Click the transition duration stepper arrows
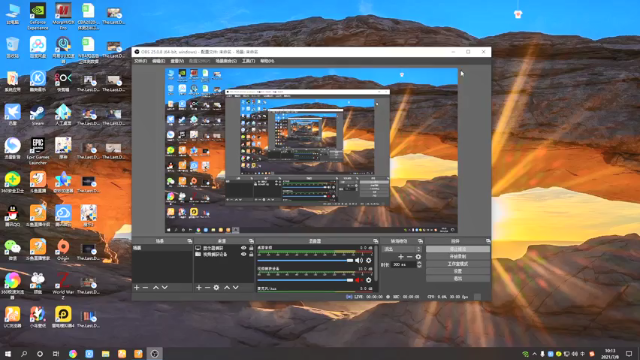Screen dimensions: 640x360 click(419, 264)
